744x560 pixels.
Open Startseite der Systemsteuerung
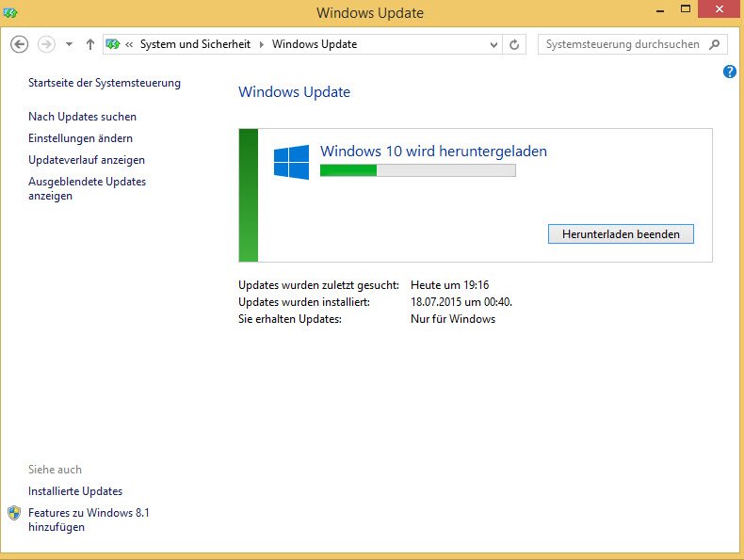coord(105,83)
